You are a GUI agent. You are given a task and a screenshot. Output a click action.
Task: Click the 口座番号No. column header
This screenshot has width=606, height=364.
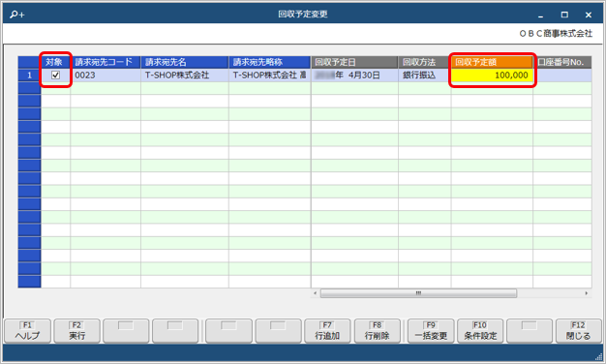point(562,62)
